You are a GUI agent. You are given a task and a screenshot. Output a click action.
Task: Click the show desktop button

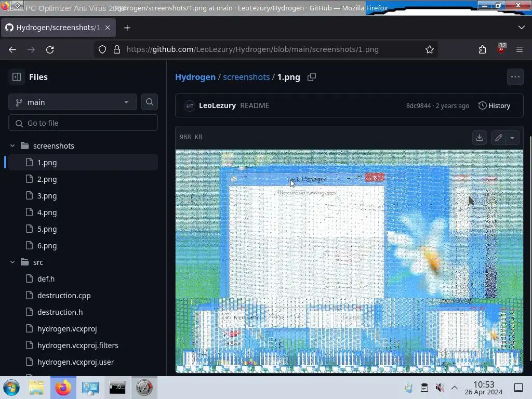click(x=518, y=388)
